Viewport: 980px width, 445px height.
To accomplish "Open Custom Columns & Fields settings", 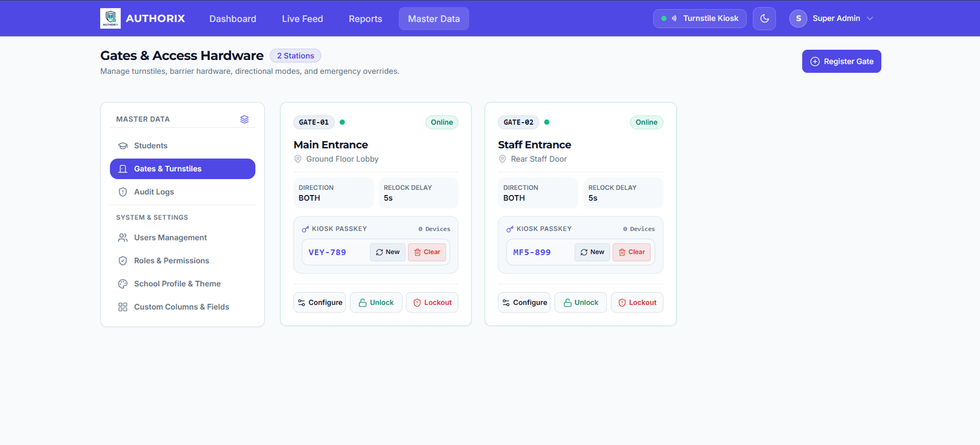I will coord(182,307).
